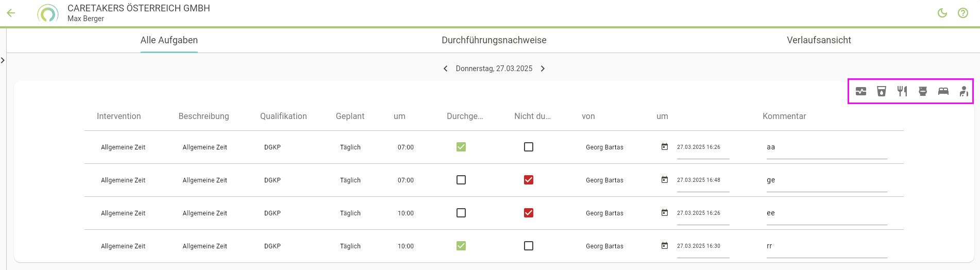This screenshot has height=270, width=980.
Task: Click the Intervention column header
Action: coord(119,116)
